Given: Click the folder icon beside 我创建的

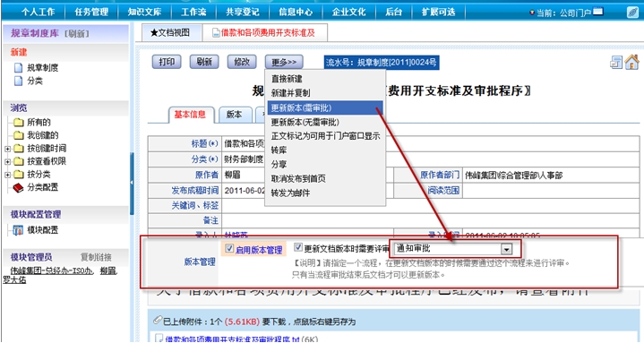Looking at the screenshot, I should [x=19, y=135].
